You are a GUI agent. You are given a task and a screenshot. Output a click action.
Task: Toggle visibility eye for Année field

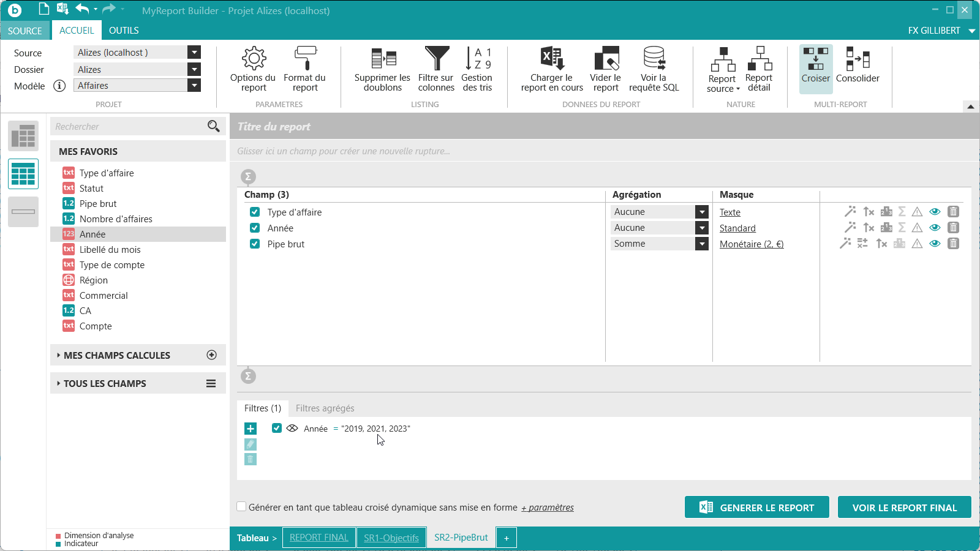tap(935, 228)
